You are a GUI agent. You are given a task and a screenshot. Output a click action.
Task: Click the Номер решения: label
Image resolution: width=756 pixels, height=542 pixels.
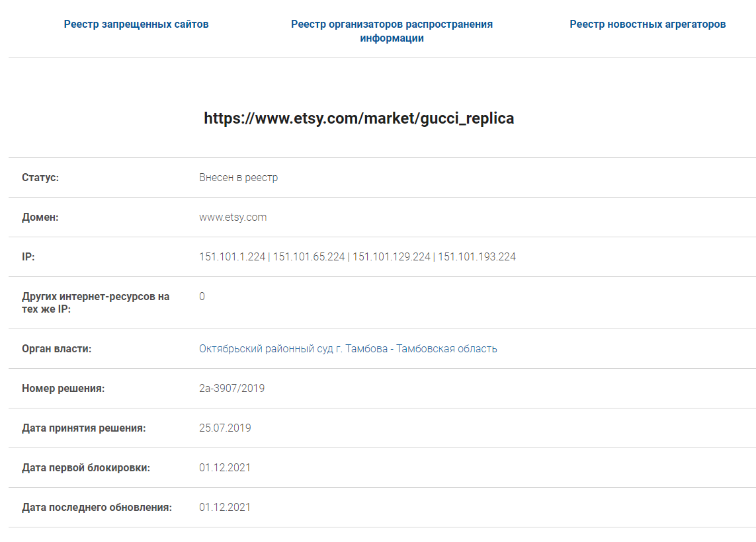(x=63, y=388)
